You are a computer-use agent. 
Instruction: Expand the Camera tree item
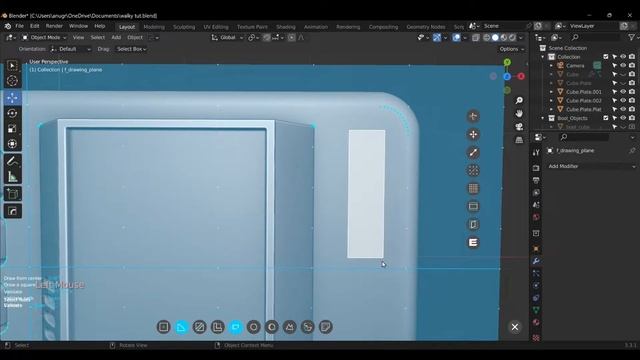[551, 65]
